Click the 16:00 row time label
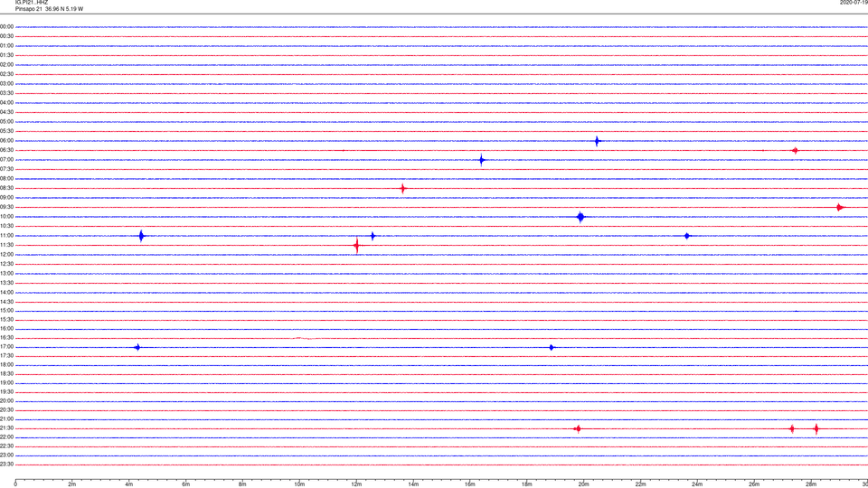Screen dimensions: 868x488 coord(6,329)
